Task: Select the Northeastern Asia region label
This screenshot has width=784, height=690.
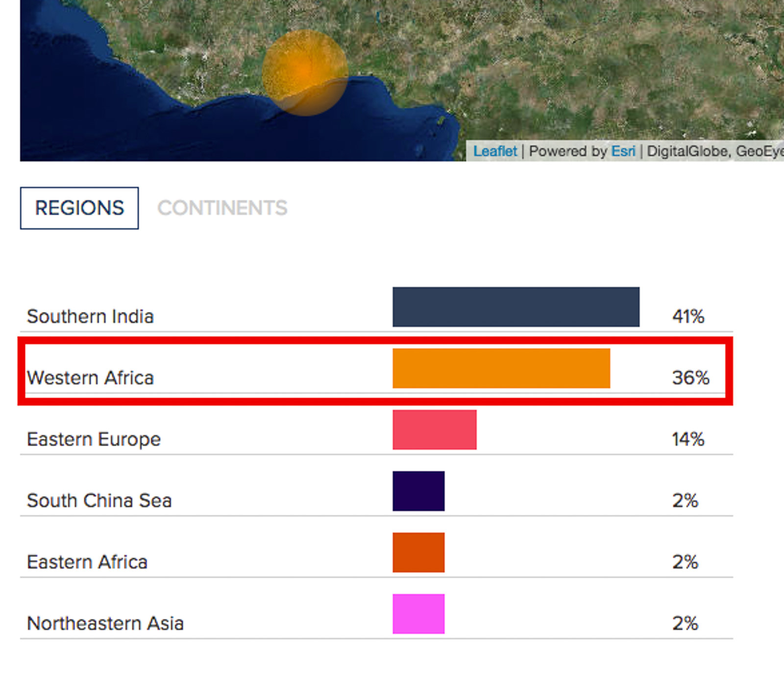Action: tap(105, 623)
